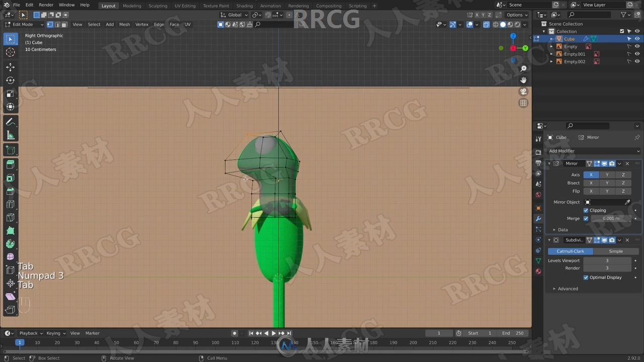Activate the Add Cube tool
This screenshot has height=362, width=644.
[10, 149]
